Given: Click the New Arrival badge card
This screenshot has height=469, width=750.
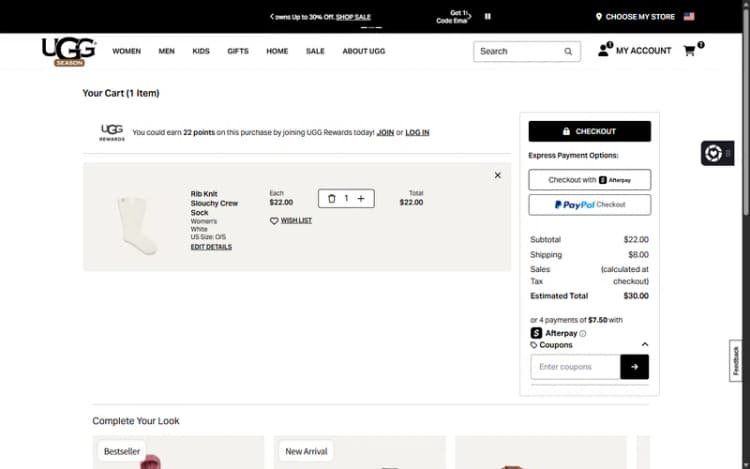Looking at the screenshot, I should point(306,451).
